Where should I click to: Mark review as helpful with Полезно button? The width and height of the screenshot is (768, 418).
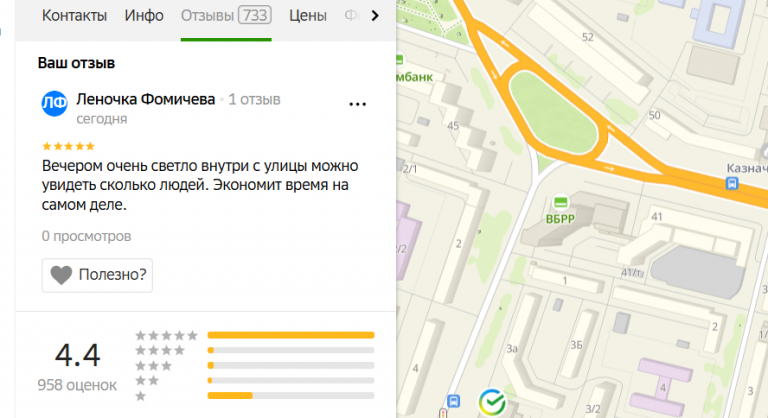[x=97, y=275]
